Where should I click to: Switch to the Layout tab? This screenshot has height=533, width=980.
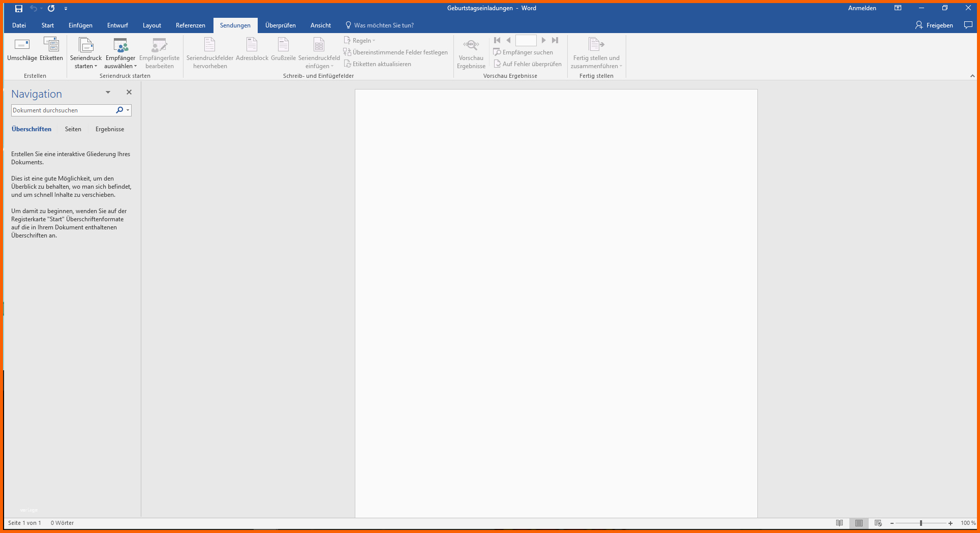tap(152, 25)
